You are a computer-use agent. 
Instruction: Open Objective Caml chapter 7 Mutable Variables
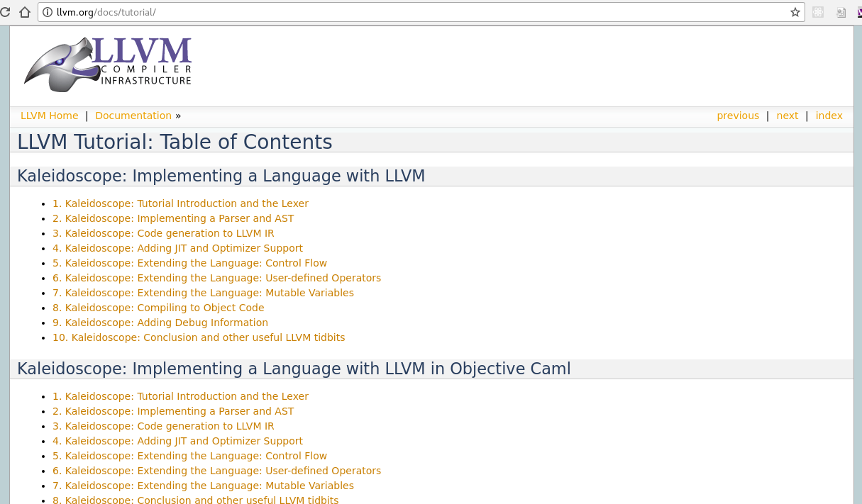[203, 486]
